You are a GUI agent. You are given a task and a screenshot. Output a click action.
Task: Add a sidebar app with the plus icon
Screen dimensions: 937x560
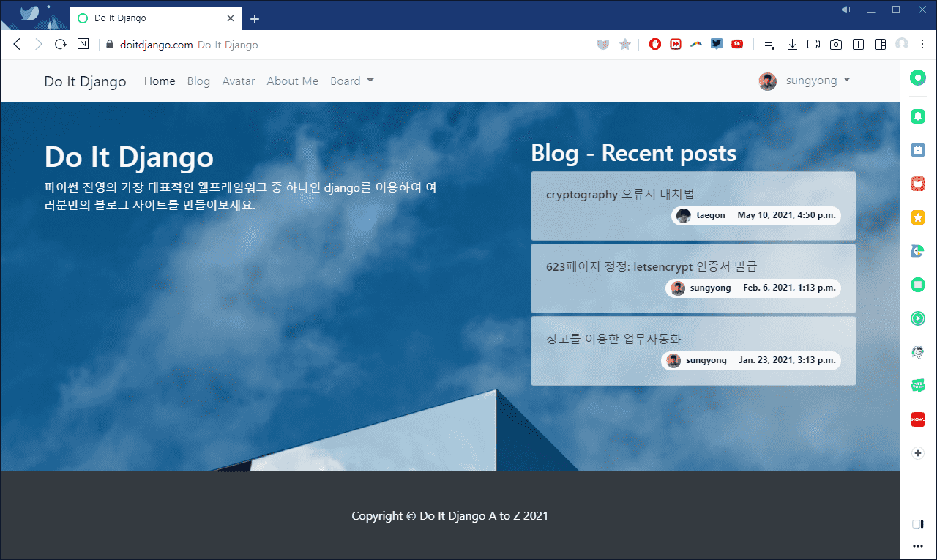918,453
